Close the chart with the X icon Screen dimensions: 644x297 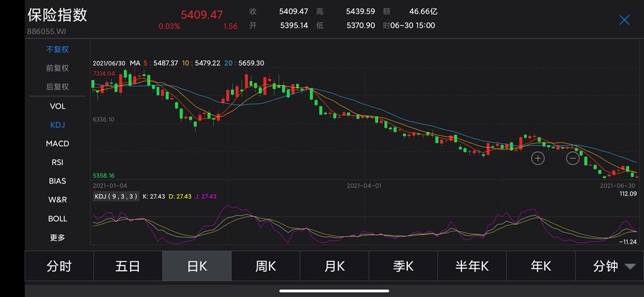(624, 20)
